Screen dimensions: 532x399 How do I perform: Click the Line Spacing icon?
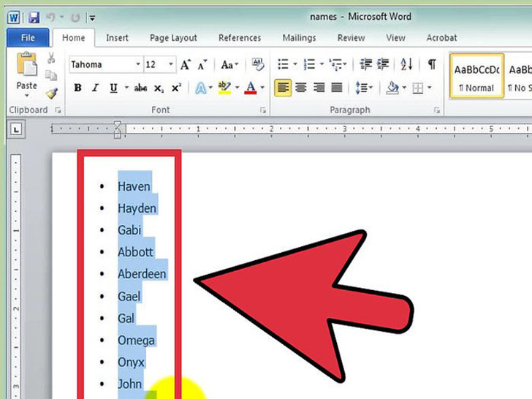(x=361, y=88)
